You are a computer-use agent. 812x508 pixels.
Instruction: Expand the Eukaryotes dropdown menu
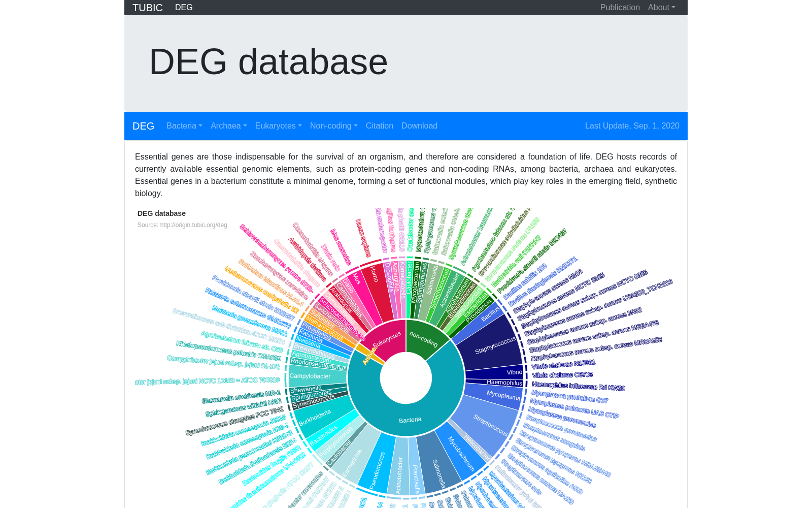[278, 126]
